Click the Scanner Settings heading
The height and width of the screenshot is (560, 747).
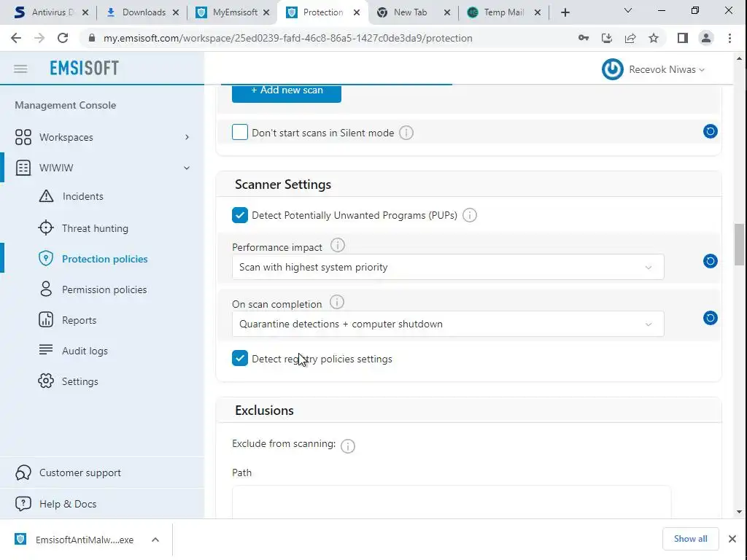point(283,184)
